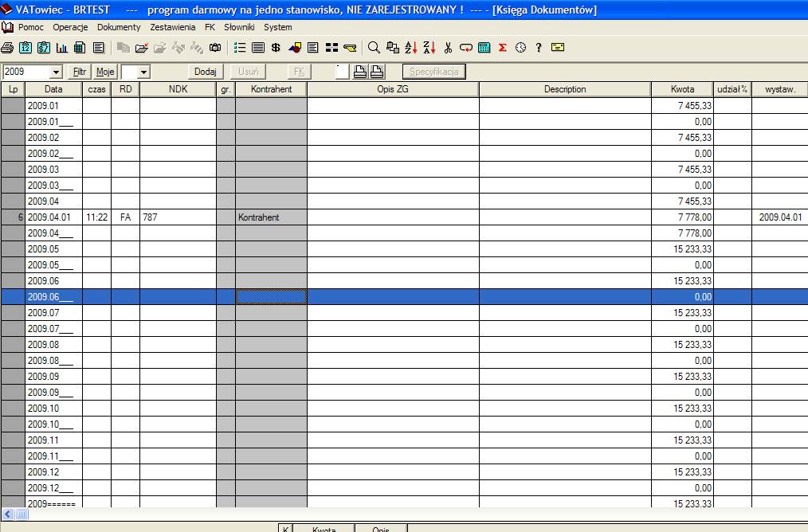Select the 2009.12 date cell
This screenshot has height=532, width=808.
tap(53, 471)
